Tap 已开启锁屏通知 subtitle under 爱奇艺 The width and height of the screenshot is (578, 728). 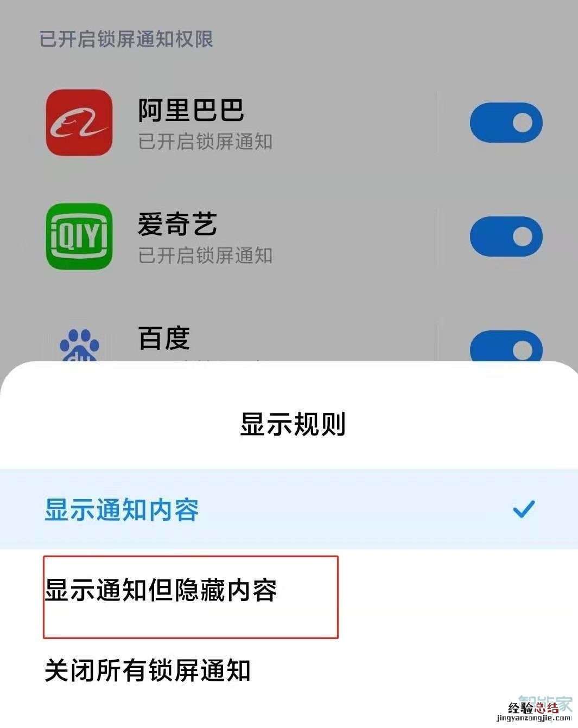click(x=205, y=256)
